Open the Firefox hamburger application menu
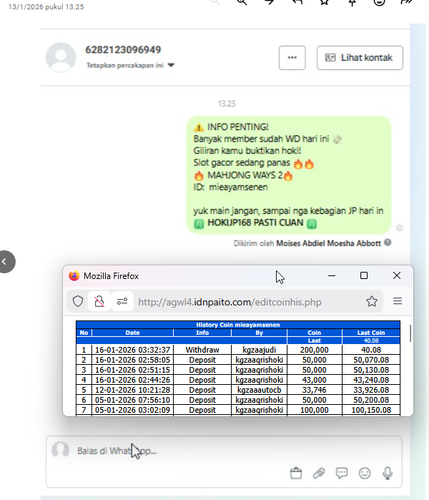429x500 pixels. pyautogui.click(x=397, y=301)
